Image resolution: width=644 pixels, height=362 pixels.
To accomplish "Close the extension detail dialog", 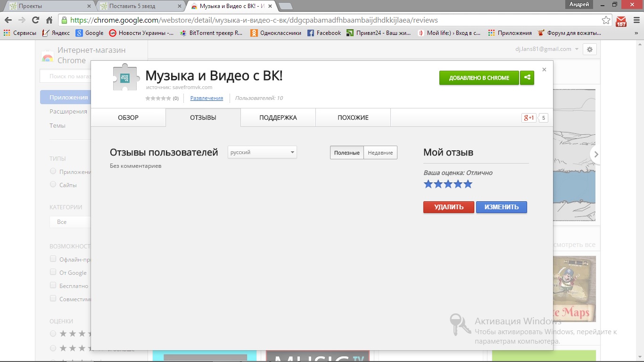I will pos(544,69).
